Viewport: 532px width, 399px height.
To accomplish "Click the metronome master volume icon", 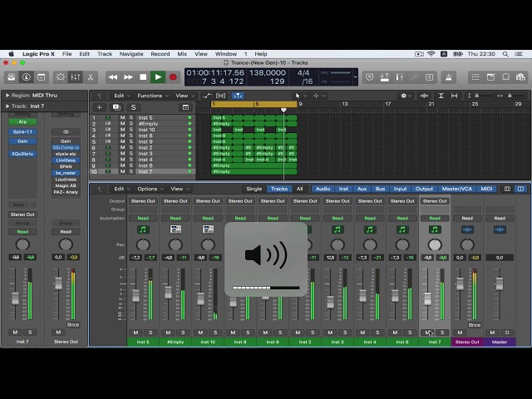I will [449, 77].
